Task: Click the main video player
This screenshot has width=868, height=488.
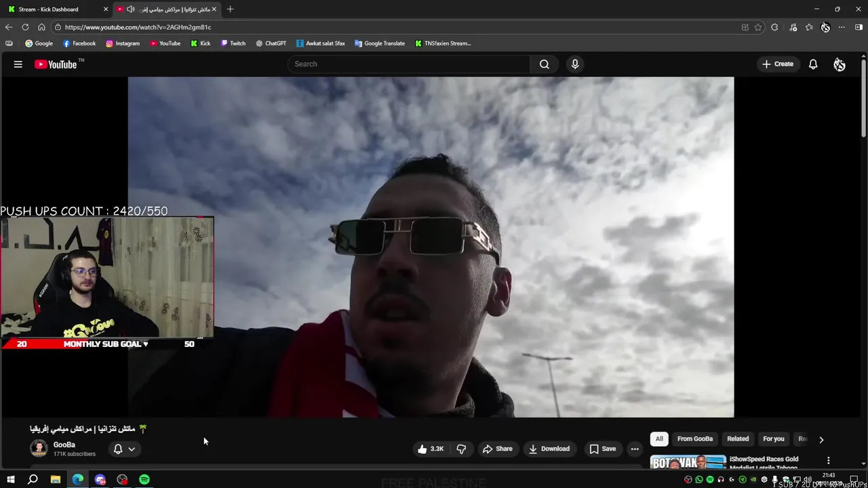Action: [431, 247]
